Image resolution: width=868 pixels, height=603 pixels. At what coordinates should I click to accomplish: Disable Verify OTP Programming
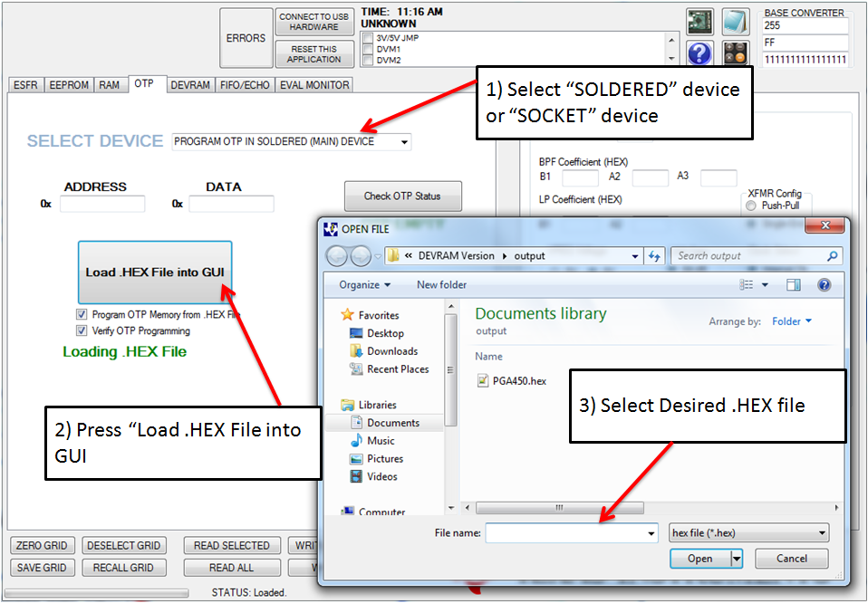pyautogui.click(x=82, y=330)
